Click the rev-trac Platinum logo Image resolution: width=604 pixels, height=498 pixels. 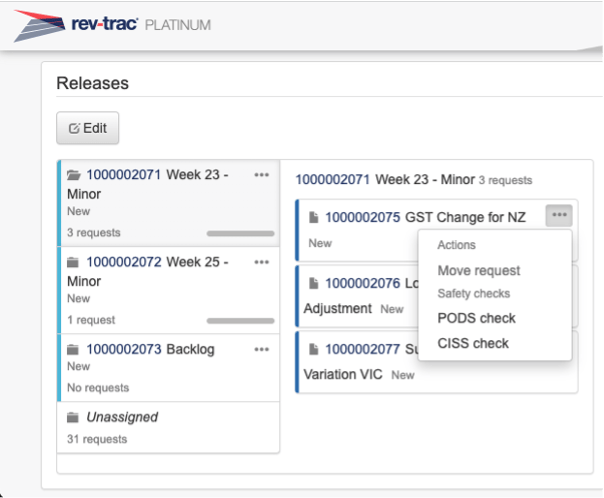point(112,26)
